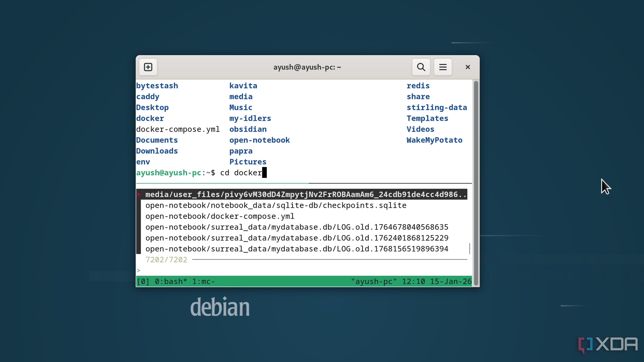Select the checkpoints.sqlite fzf result
Screen dimensions: 644x362
click(x=276, y=205)
